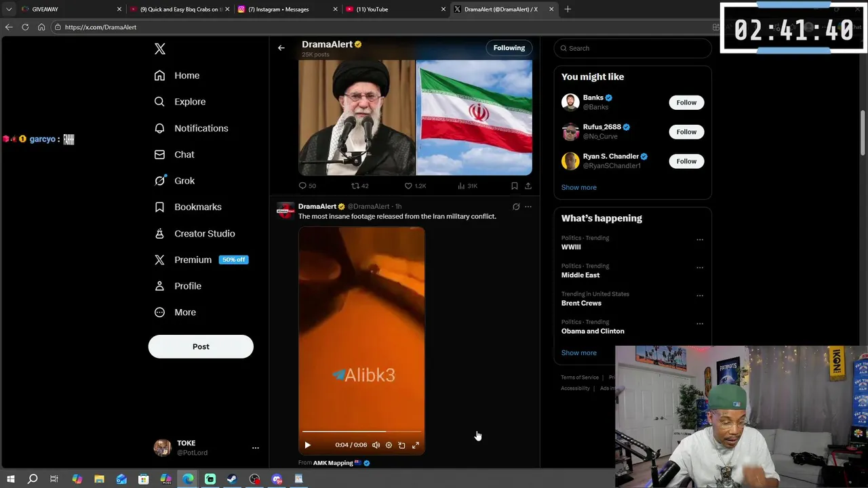View analytics of the Iran flag post
Image resolution: width=868 pixels, height=488 pixels.
(x=468, y=186)
